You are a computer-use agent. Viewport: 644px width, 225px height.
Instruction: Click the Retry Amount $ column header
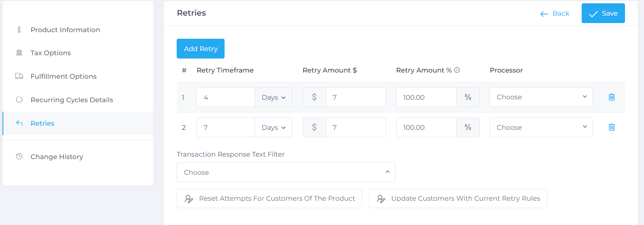[329, 70]
